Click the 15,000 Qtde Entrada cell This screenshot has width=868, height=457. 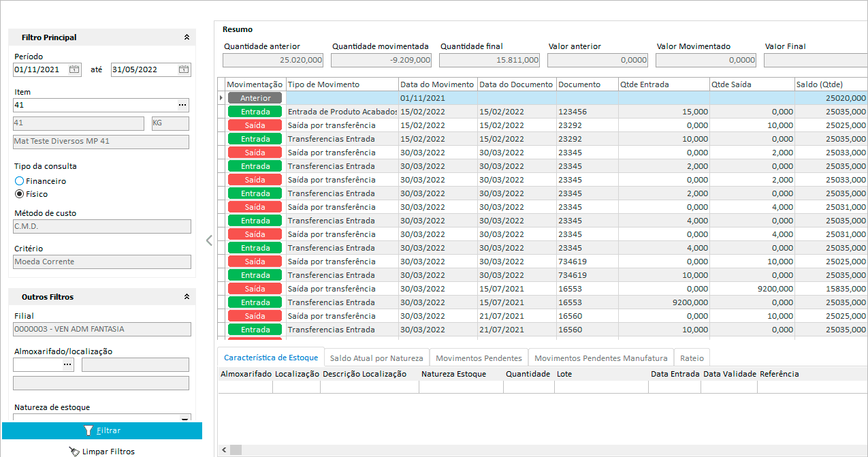(664, 112)
